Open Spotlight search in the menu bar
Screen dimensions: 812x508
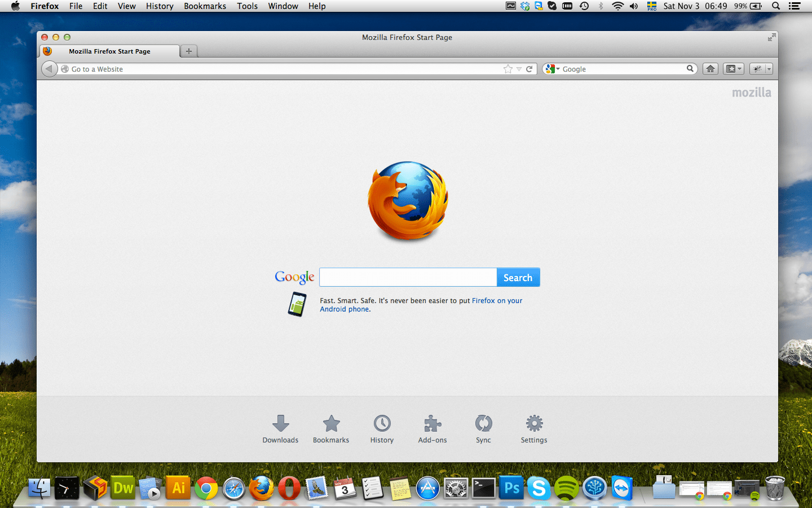tap(775, 6)
